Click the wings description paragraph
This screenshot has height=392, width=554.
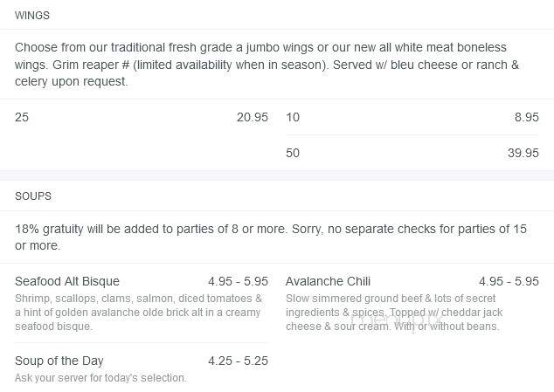pos(267,65)
